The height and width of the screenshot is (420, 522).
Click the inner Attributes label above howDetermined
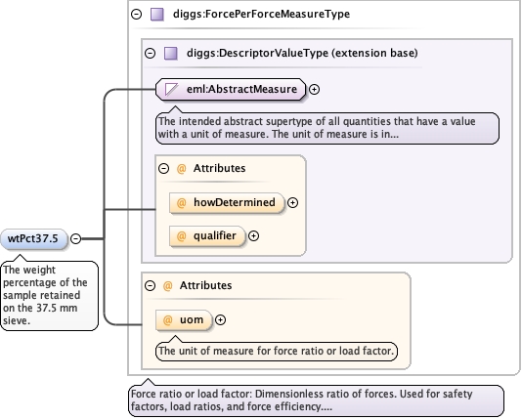(219, 168)
